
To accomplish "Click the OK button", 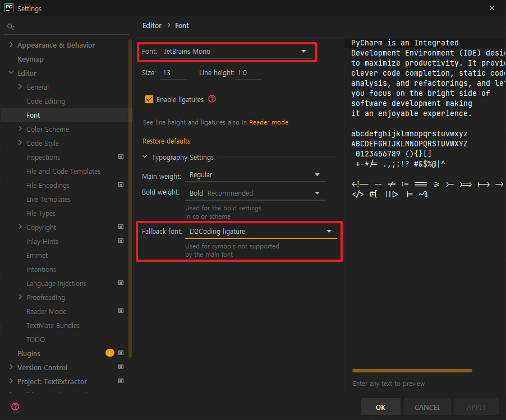I will [380, 407].
